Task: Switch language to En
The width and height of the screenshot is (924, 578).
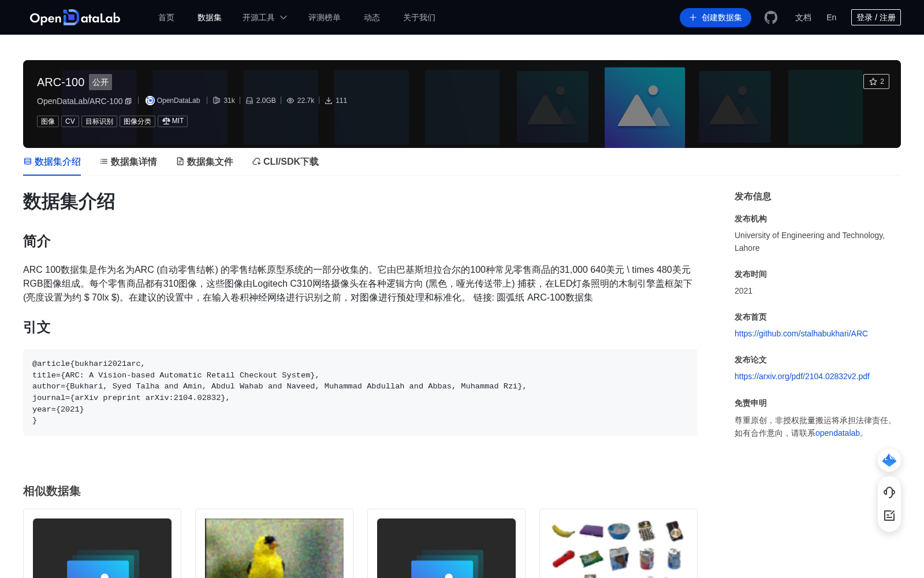Action: coord(832,17)
